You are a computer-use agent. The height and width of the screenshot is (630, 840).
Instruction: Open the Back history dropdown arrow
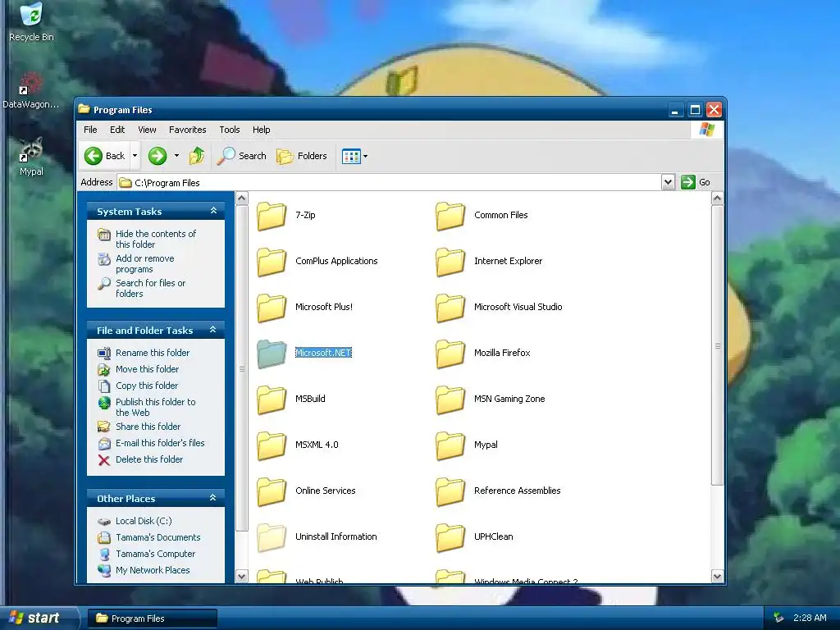[x=135, y=156]
